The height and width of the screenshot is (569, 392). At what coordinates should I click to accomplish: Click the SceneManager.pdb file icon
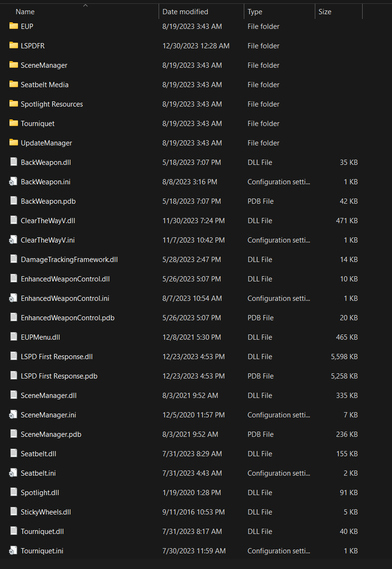13,434
